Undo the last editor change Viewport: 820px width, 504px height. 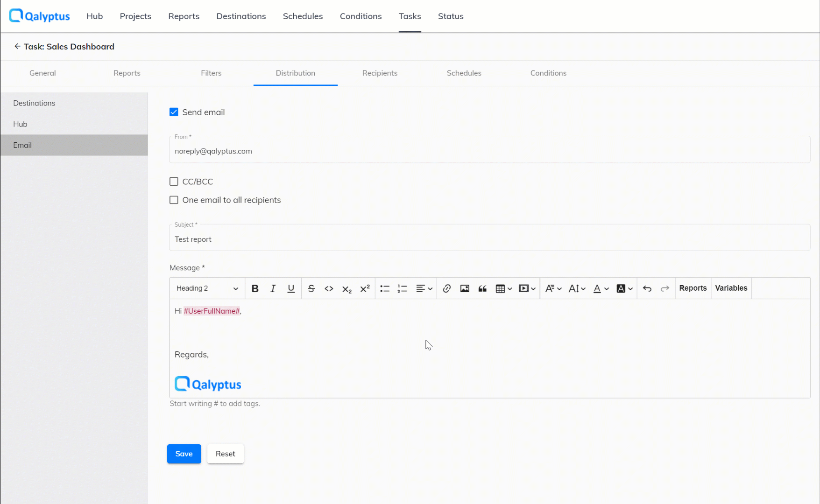click(647, 288)
